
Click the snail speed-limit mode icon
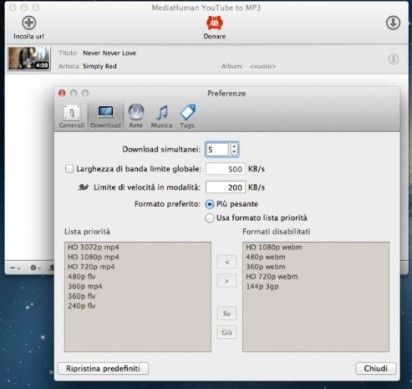tap(83, 187)
